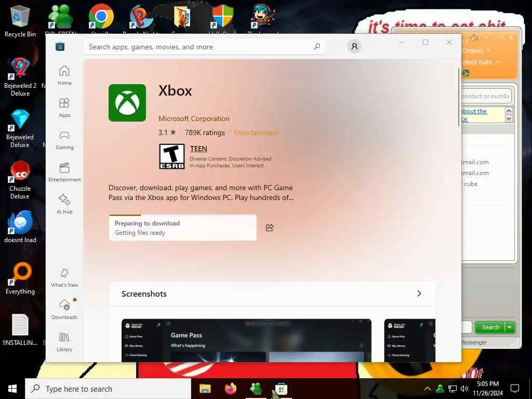Open the user account profile icon
Screen dimensions: 532x399
tap(354, 46)
